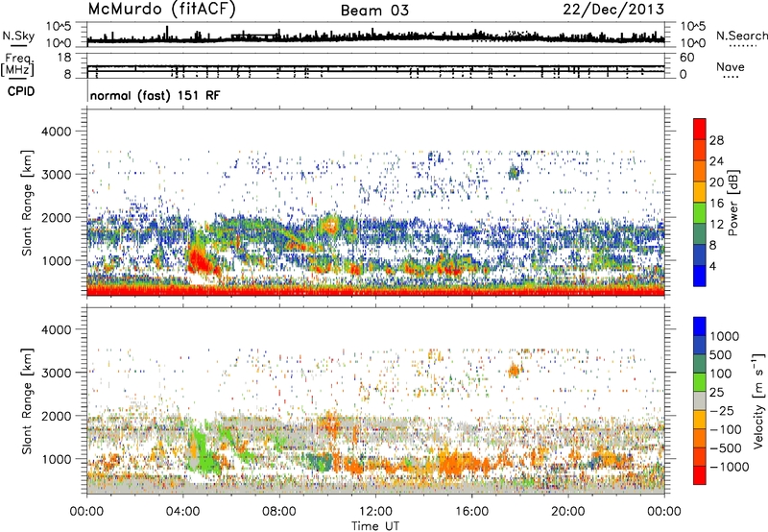The image size is (768, 532).
Task: Select the Slant Range label of the power panel
Action: [27, 203]
